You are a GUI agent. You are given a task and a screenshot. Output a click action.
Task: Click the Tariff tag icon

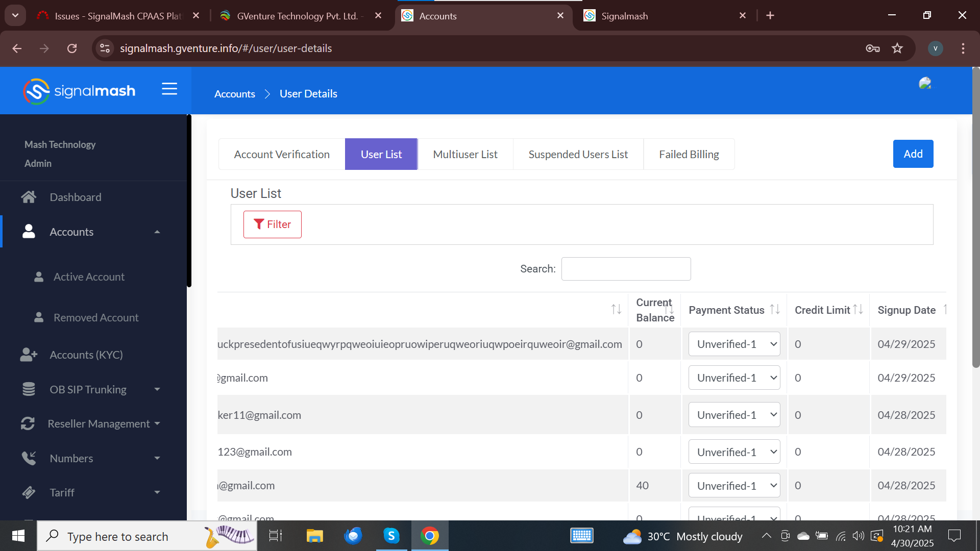pos(29,492)
